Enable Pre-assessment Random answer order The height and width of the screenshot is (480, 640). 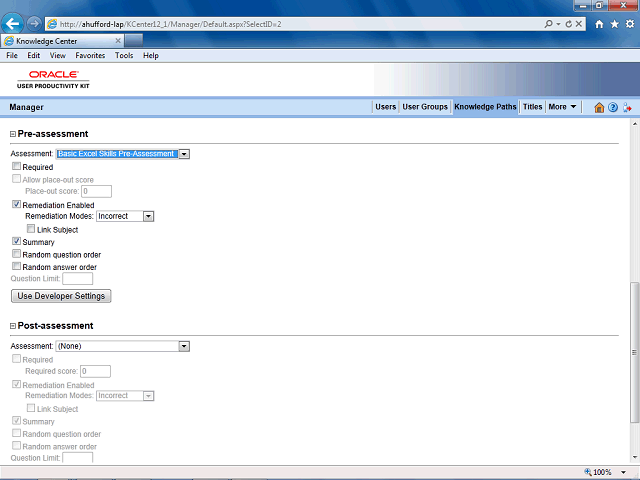[x=16, y=266]
